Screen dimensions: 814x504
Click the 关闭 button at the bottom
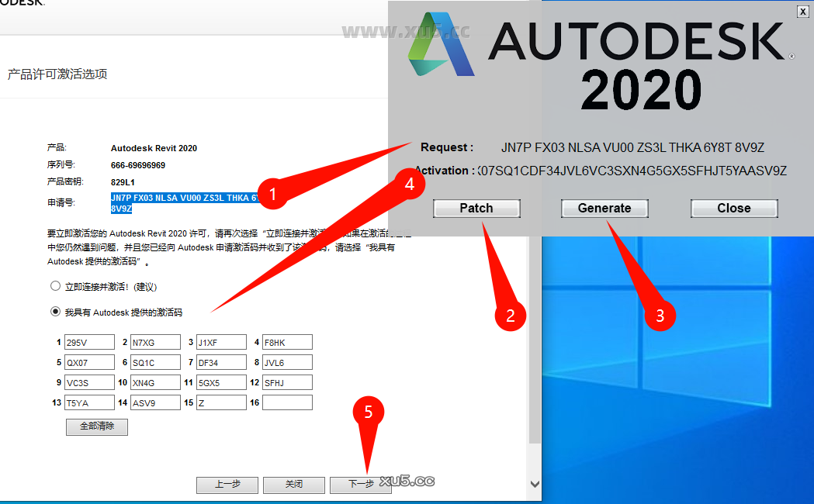pyautogui.click(x=293, y=485)
